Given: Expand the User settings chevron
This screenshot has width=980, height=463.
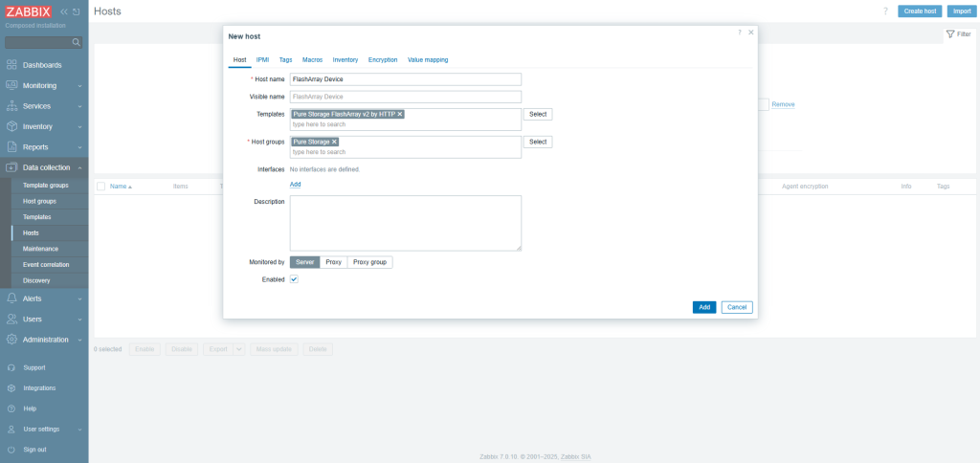Looking at the screenshot, I should pos(79,430).
